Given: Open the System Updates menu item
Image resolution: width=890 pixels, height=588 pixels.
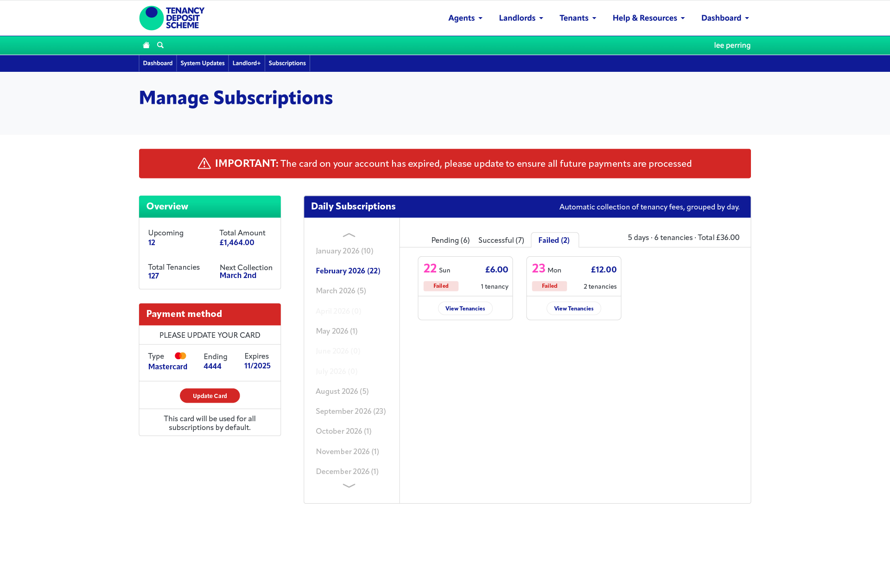Looking at the screenshot, I should (202, 63).
